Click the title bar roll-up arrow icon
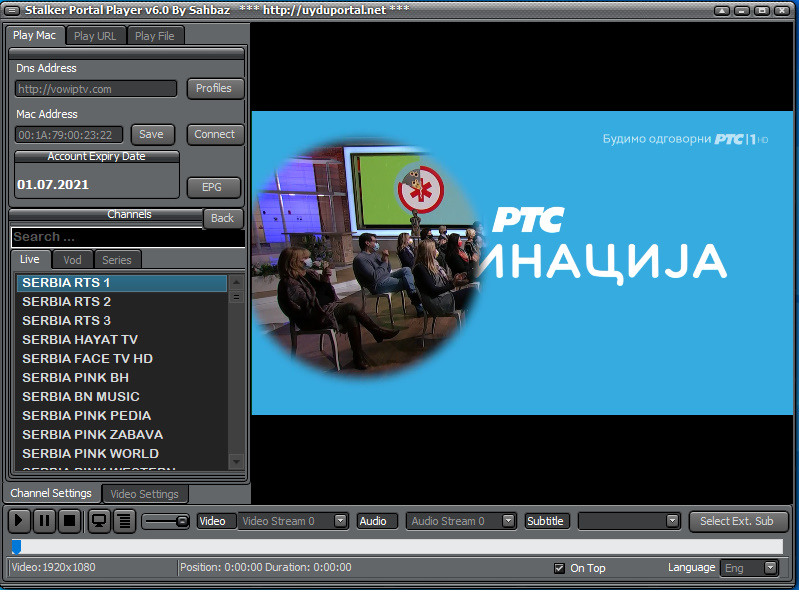Viewport: 799px width, 590px height. 722,11
